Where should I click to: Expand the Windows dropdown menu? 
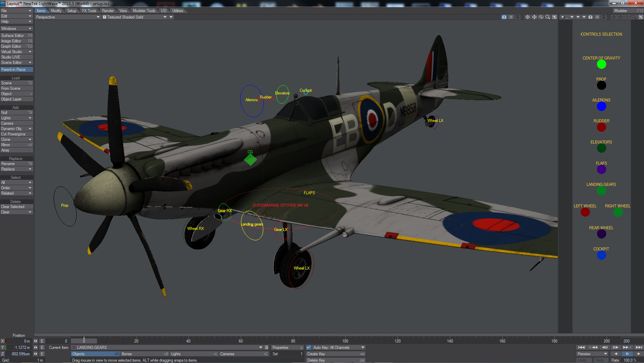[17, 29]
